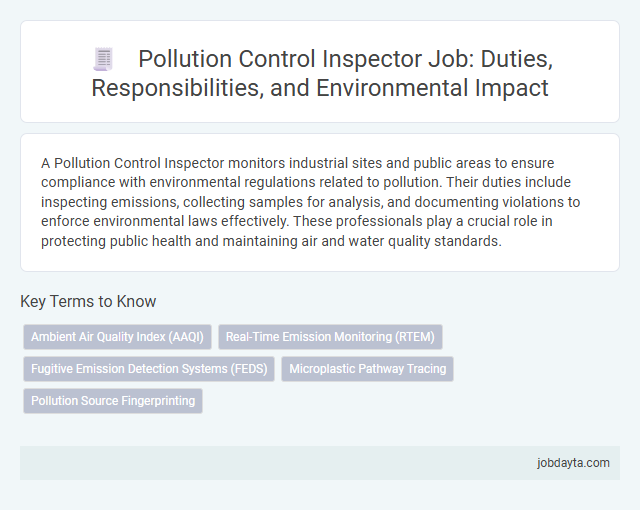This screenshot has height=510, width=640.
Task: Click the Pollution Control Inspector Job title
Action: tap(322, 73)
